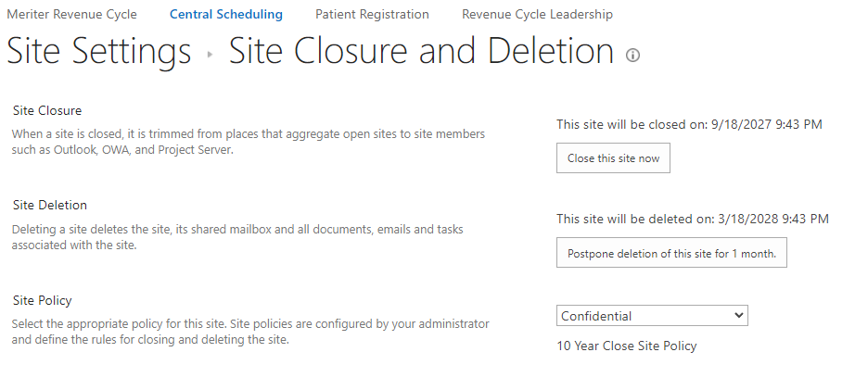Open the Meriter Revenue Cycle navigation link
Image resolution: width=868 pixels, height=390 pixels.
pos(71,14)
